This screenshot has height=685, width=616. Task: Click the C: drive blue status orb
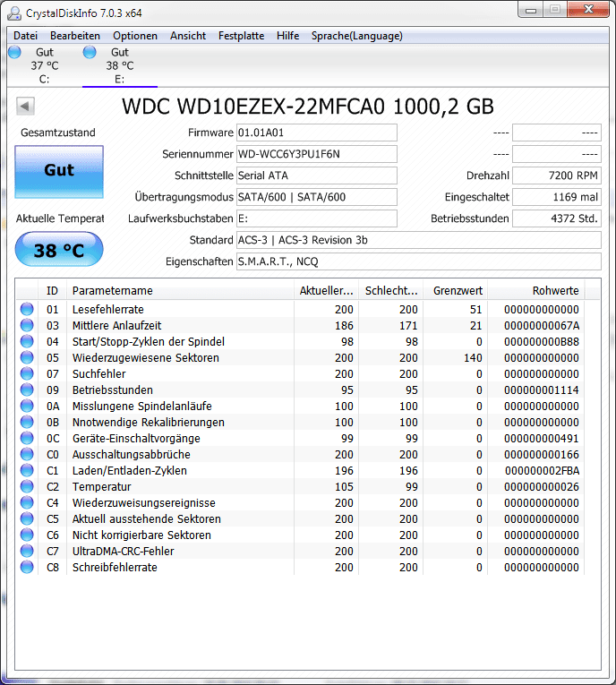click(x=14, y=52)
